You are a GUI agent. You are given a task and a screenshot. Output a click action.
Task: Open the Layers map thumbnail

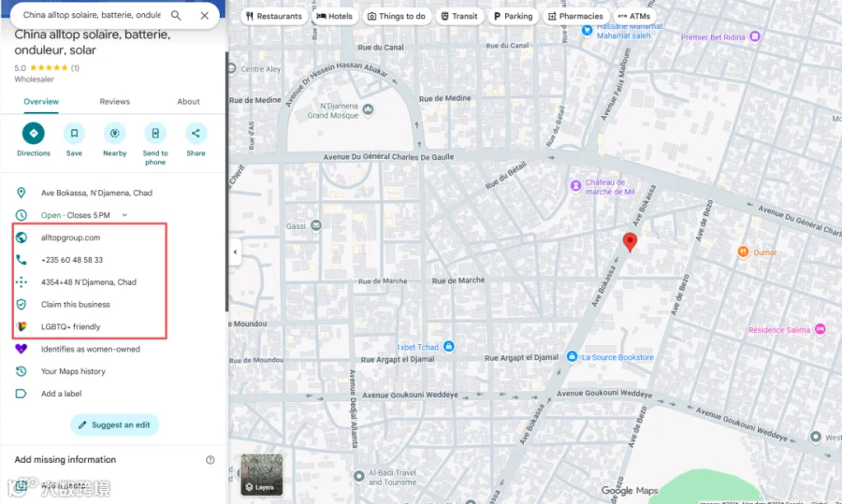tap(262, 474)
